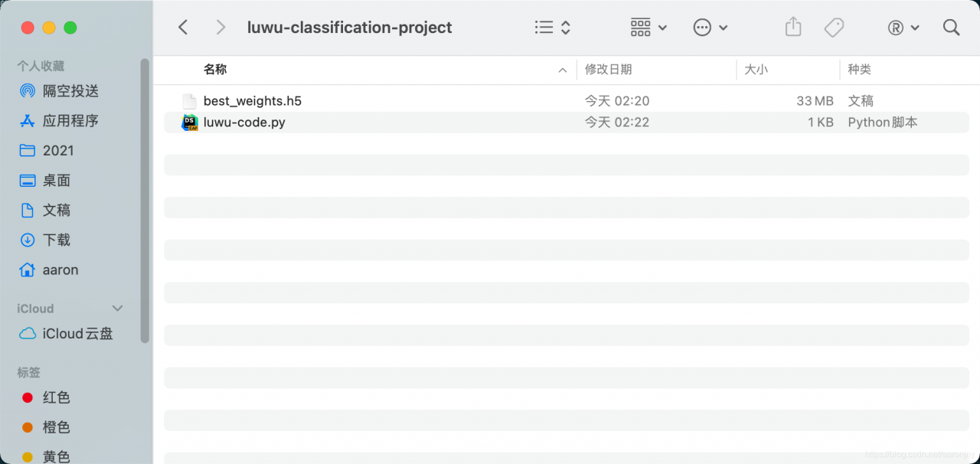The width and height of the screenshot is (980, 464).
Task: Open the Finder search icon
Action: [952, 28]
